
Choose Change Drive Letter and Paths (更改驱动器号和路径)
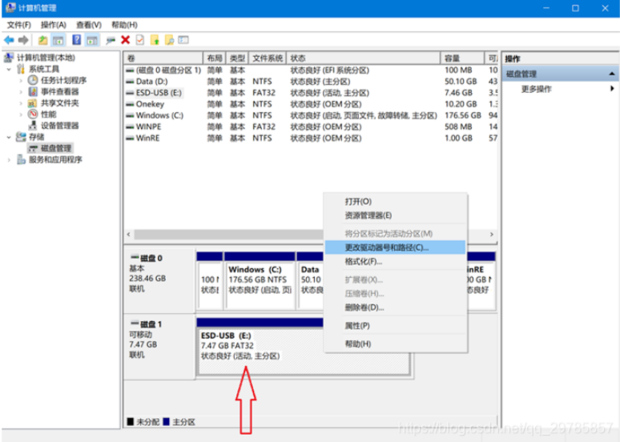click(x=395, y=247)
